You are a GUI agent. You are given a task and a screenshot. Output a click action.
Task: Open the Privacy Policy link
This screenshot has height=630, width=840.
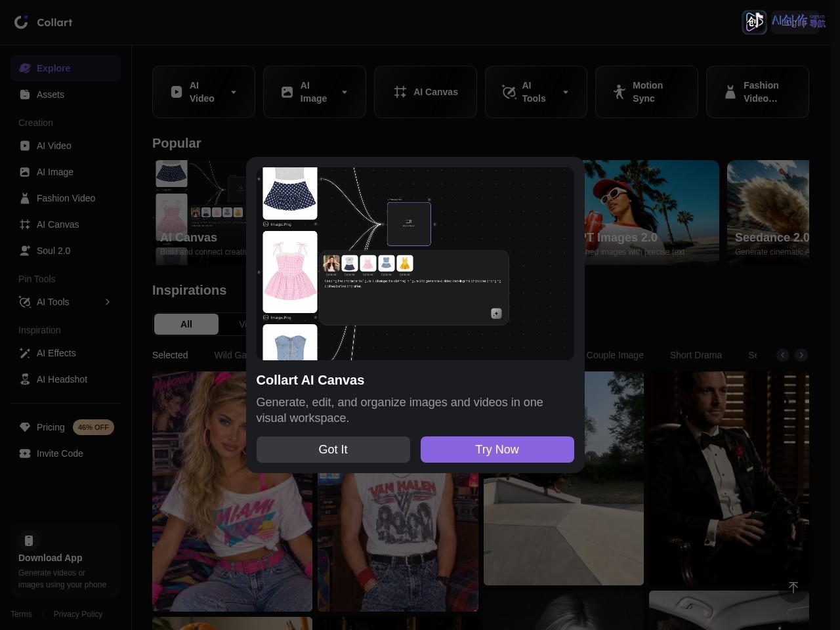pyautogui.click(x=78, y=614)
